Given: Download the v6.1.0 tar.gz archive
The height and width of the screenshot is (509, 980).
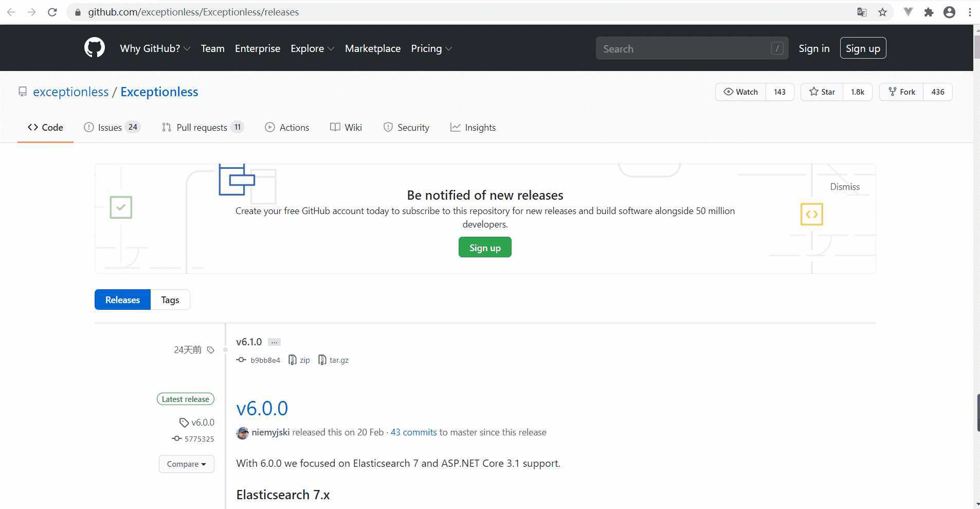Looking at the screenshot, I should (x=334, y=360).
